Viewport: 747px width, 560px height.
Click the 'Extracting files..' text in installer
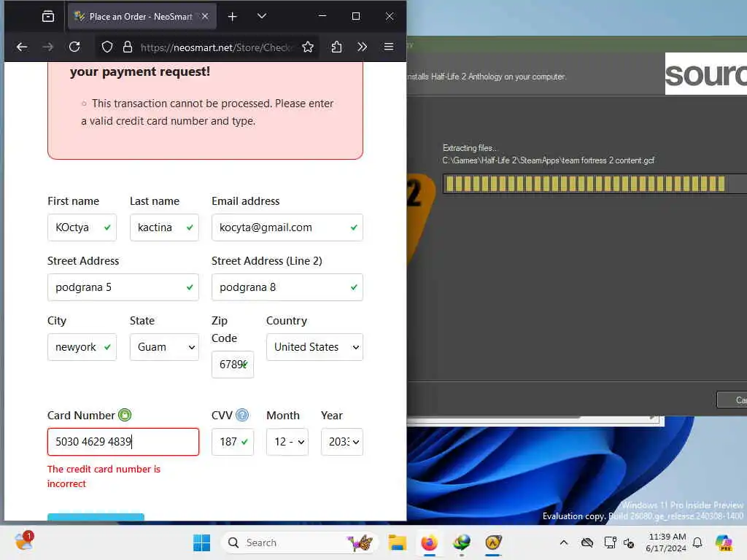click(x=469, y=148)
